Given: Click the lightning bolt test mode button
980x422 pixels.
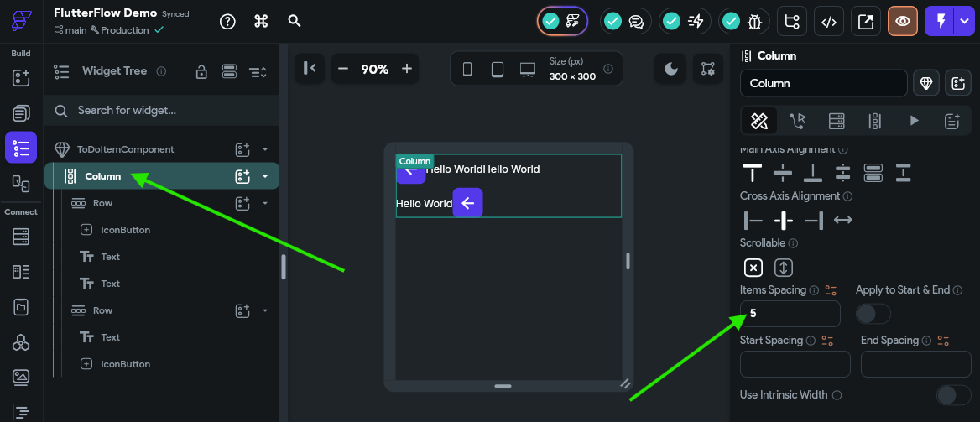Looking at the screenshot, I should [940, 21].
